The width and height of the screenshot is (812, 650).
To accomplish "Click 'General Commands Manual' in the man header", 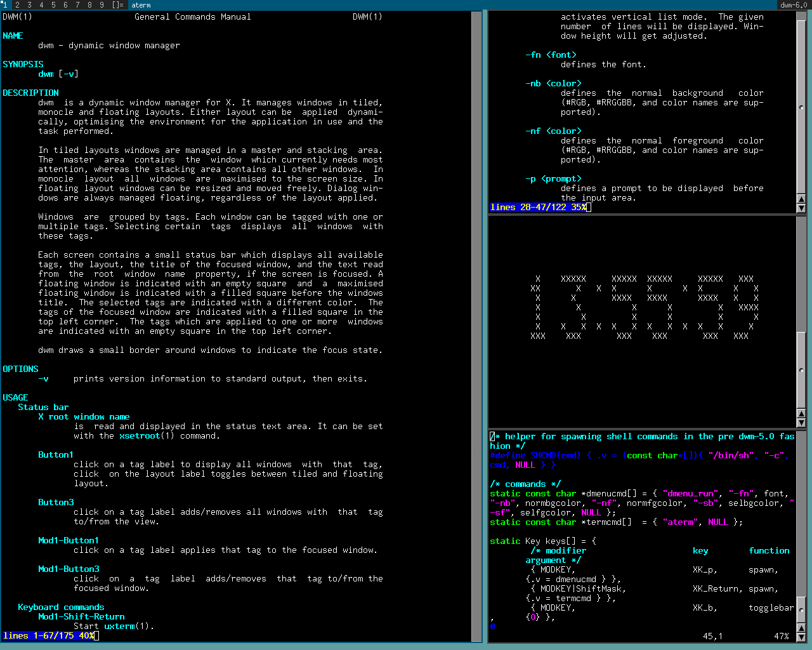I will pyautogui.click(x=193, y=17).
